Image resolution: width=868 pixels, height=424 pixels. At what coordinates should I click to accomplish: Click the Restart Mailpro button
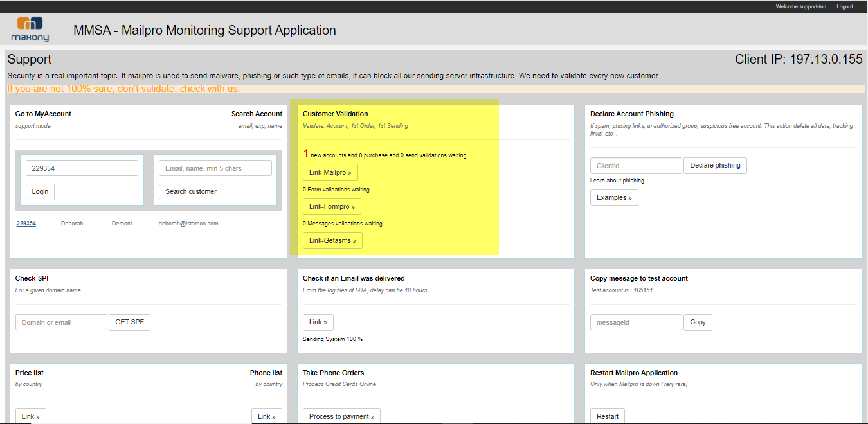pyautogui.click(x=608, y=416)
